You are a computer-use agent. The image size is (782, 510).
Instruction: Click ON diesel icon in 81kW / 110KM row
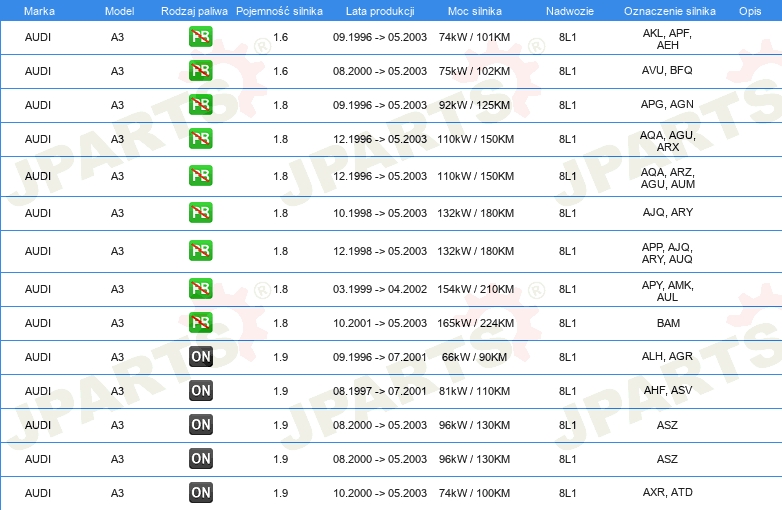coord(200,390)
